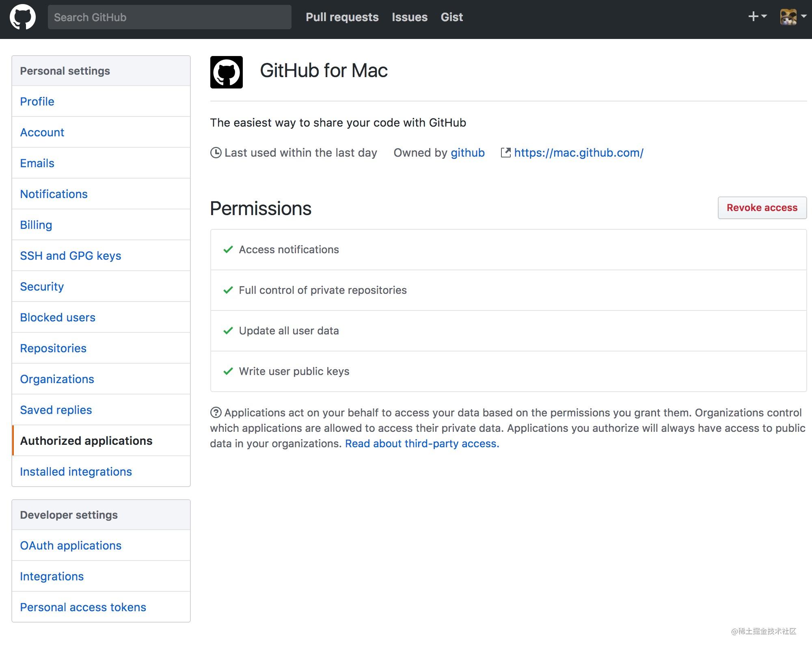Image resolution: width=812 pixels, height=651 pixels.
Task: Navigate to Issues in the top bar
Action: pyautogui.click(x=409, y=17)
